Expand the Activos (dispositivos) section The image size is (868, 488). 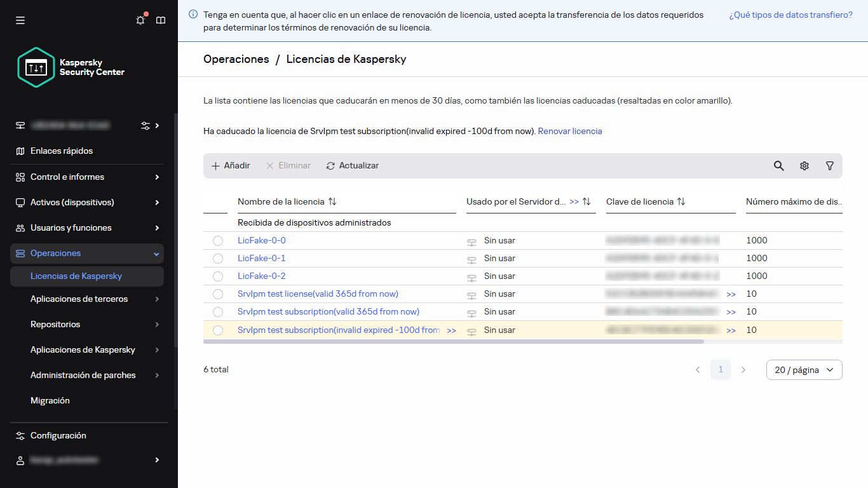[72, 202]
